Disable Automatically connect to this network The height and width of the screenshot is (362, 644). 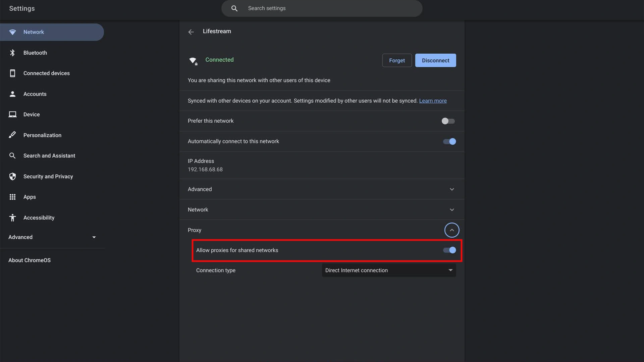point(449,141)
